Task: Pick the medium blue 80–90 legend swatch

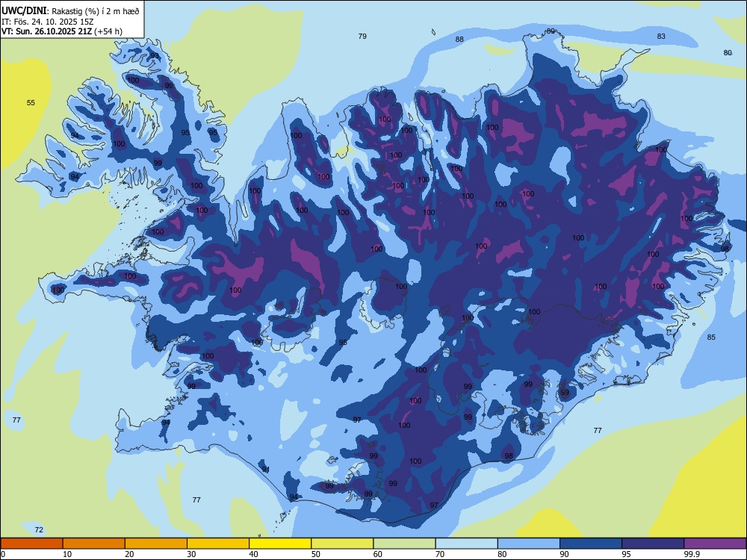Action: [529, 544]
